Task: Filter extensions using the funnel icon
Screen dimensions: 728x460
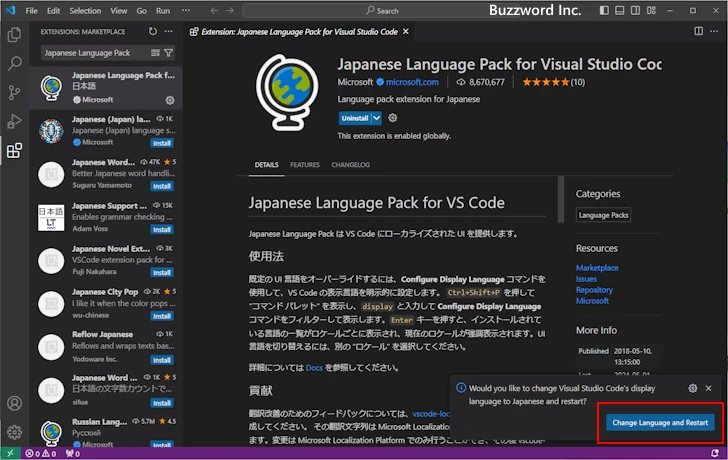Action: pos(168,53)
